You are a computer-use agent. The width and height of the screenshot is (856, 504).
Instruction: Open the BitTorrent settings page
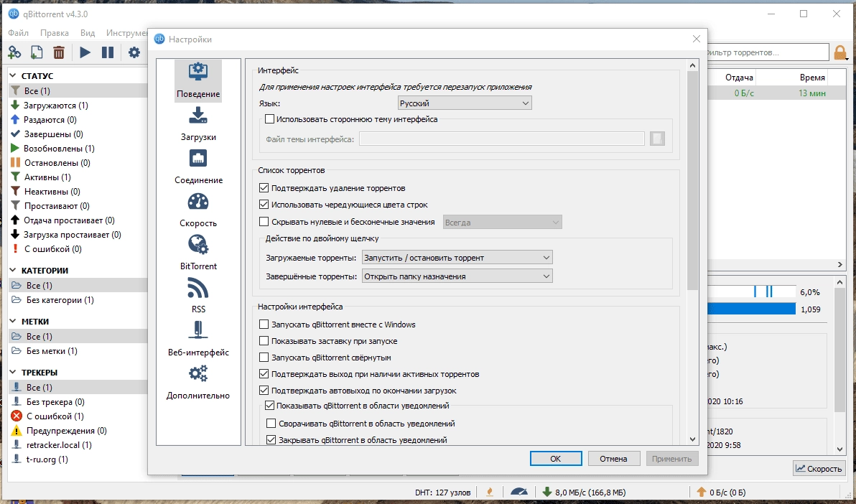click(x=198, y=253)
